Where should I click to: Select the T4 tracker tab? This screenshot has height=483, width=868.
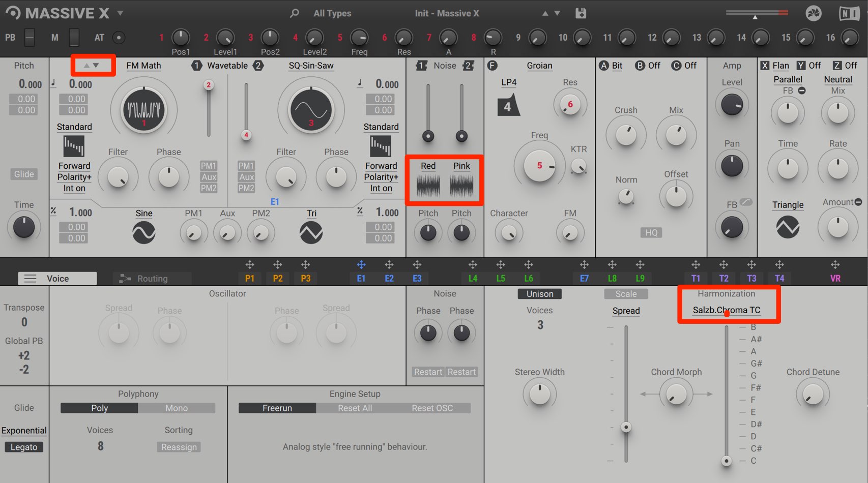779,279
